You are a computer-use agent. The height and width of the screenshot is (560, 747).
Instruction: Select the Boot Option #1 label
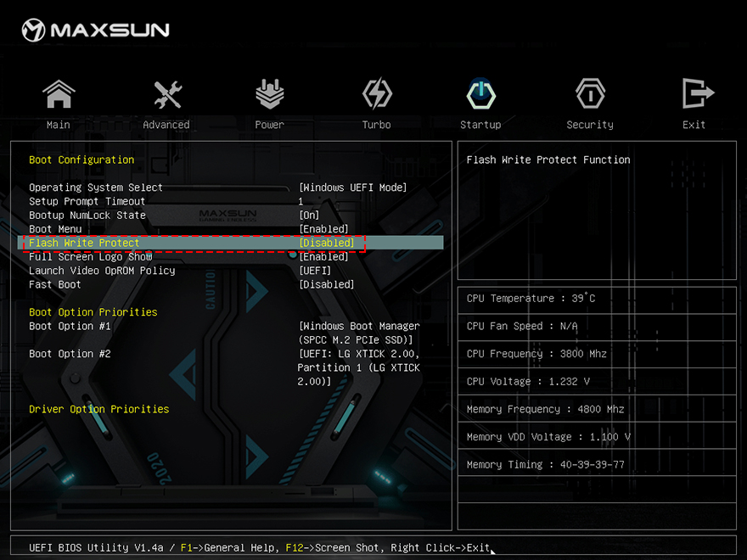point(70,326)
